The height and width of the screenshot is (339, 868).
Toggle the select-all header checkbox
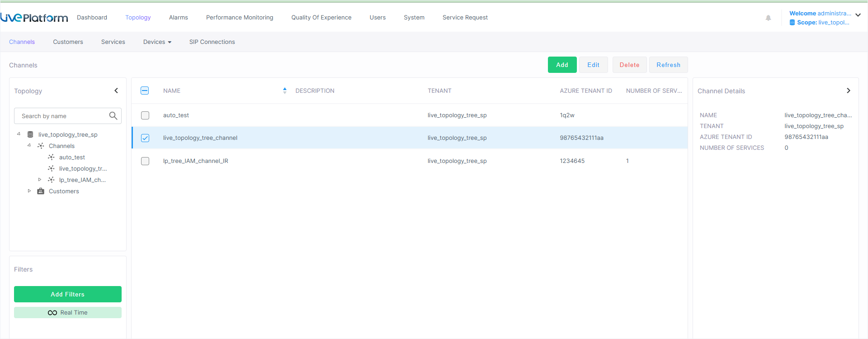(x=145, y=91)
